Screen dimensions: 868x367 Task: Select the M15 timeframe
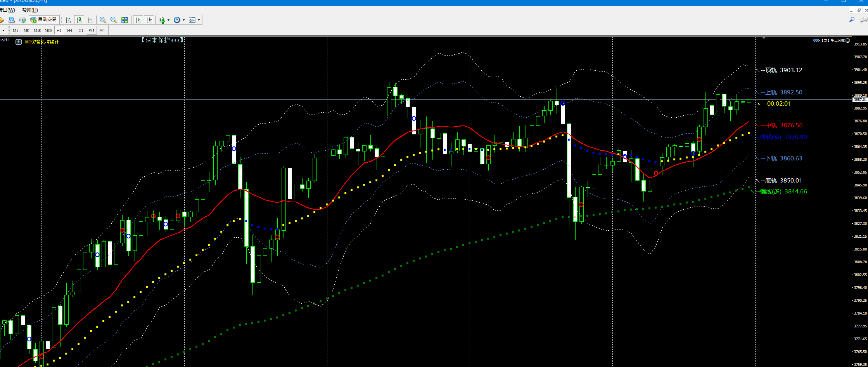coord(37,30)
